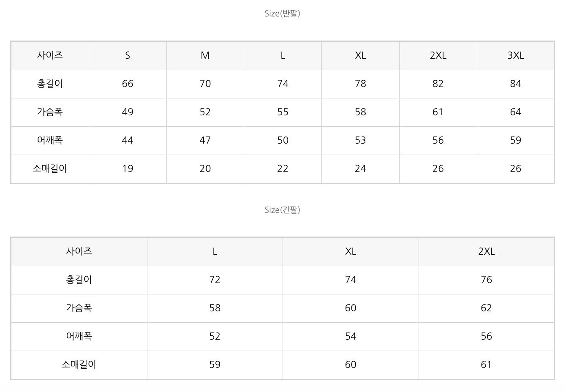Click long-sleeve total length value 72
The image size is (566, 392).
point(215,280)
